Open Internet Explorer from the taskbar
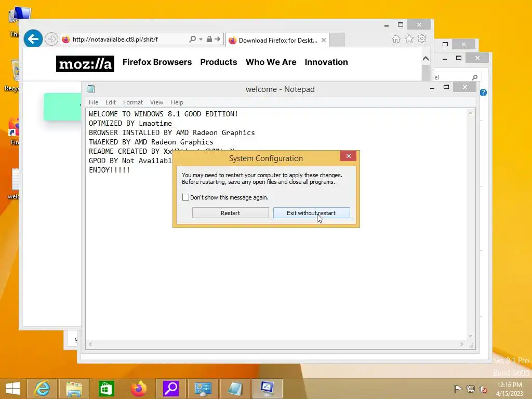 42,389
